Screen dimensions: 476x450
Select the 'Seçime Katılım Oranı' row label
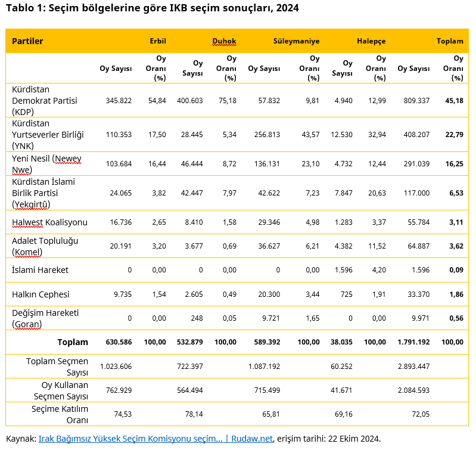(x=60, y=414)
